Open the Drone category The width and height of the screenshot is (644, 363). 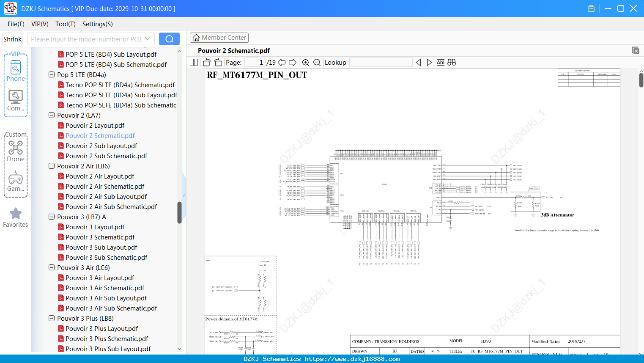point(16,151)
